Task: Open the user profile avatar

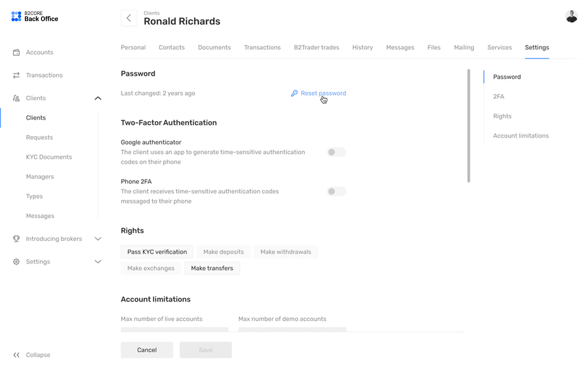Action: pos(571,16)
